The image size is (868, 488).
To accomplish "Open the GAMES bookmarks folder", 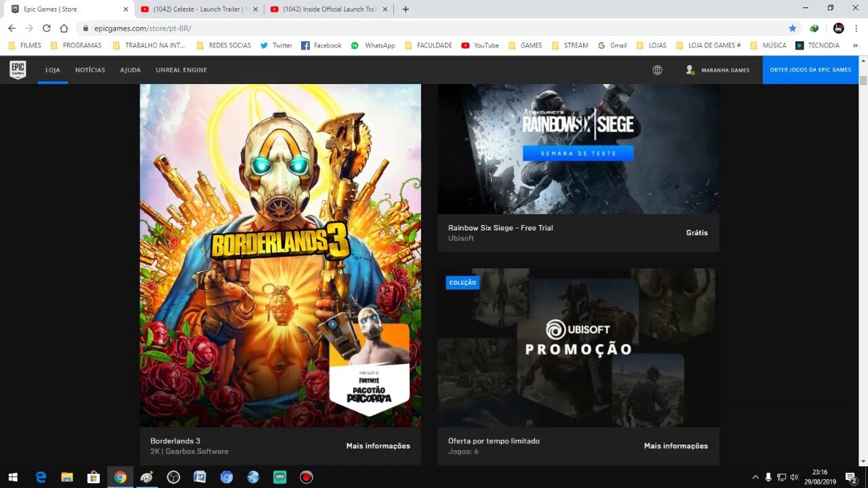I will pyautogui.click(x=524, y=45).
